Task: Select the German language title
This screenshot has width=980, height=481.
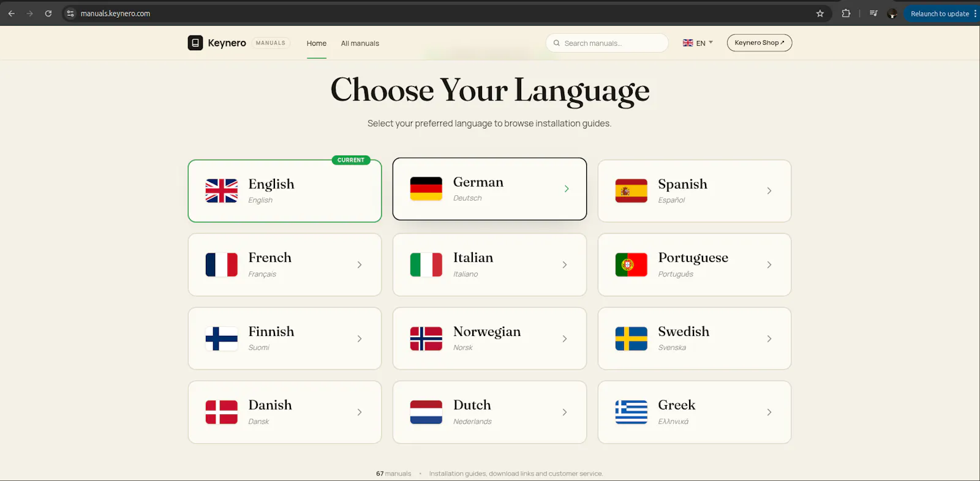Action: pyautogui.click(x=478, y=182)
